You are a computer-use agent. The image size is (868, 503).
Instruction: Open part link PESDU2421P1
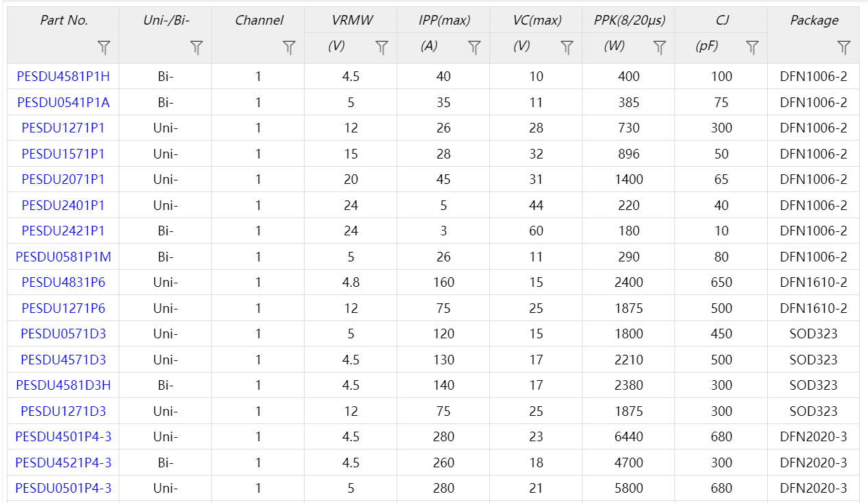click(63, 231)
